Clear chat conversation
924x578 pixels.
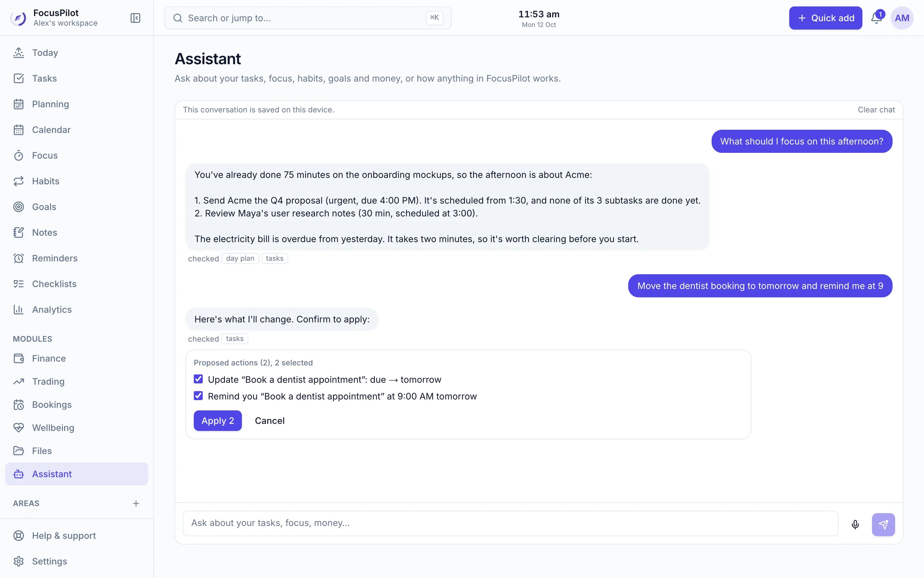876,110
